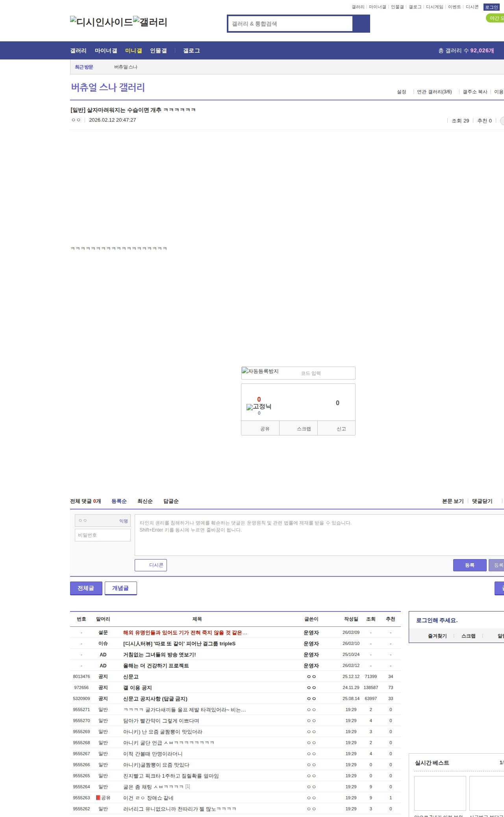
Task: Click the 작성일 column header
Action: pos(351,619)
